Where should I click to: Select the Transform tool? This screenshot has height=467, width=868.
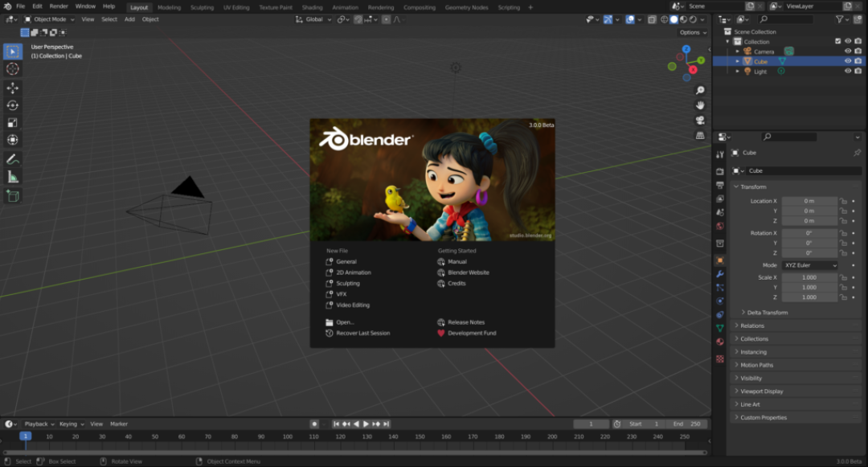[13, 140]
